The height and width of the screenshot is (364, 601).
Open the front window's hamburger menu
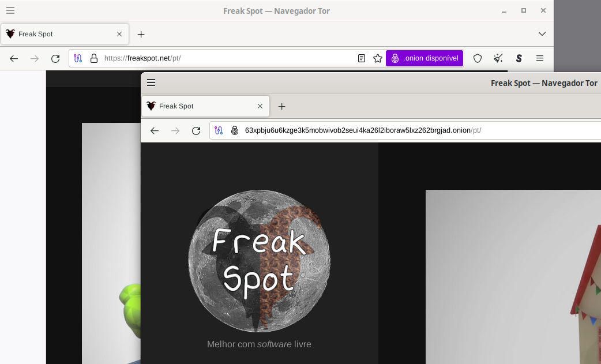pyautogui.click(x=151, y=82)
